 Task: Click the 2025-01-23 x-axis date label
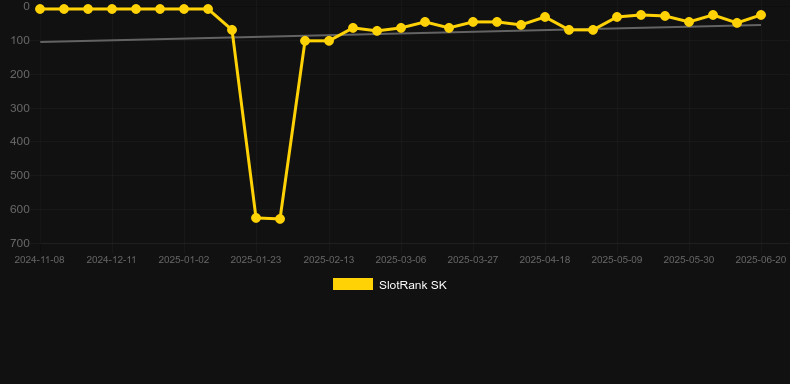(x=256, y=260)
